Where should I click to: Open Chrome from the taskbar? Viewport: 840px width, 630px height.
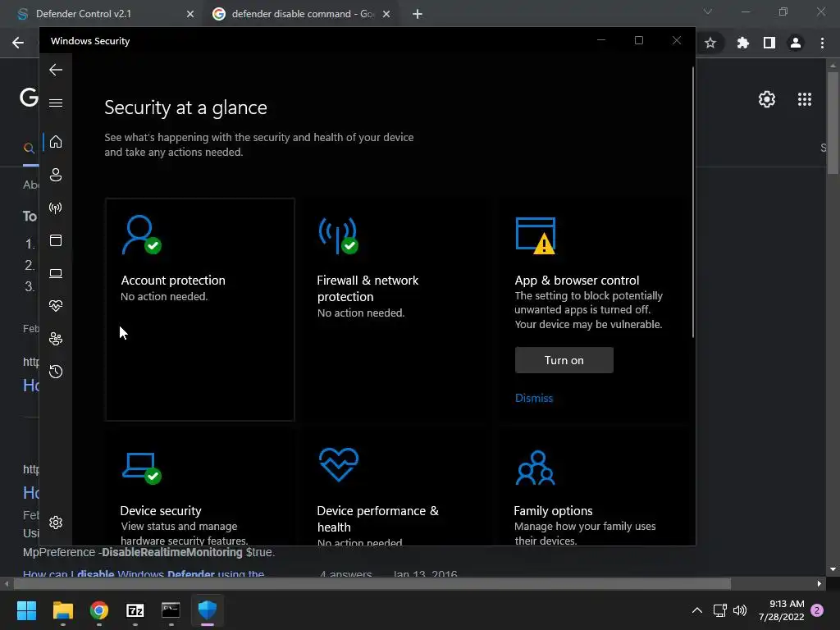pos(99,610)
